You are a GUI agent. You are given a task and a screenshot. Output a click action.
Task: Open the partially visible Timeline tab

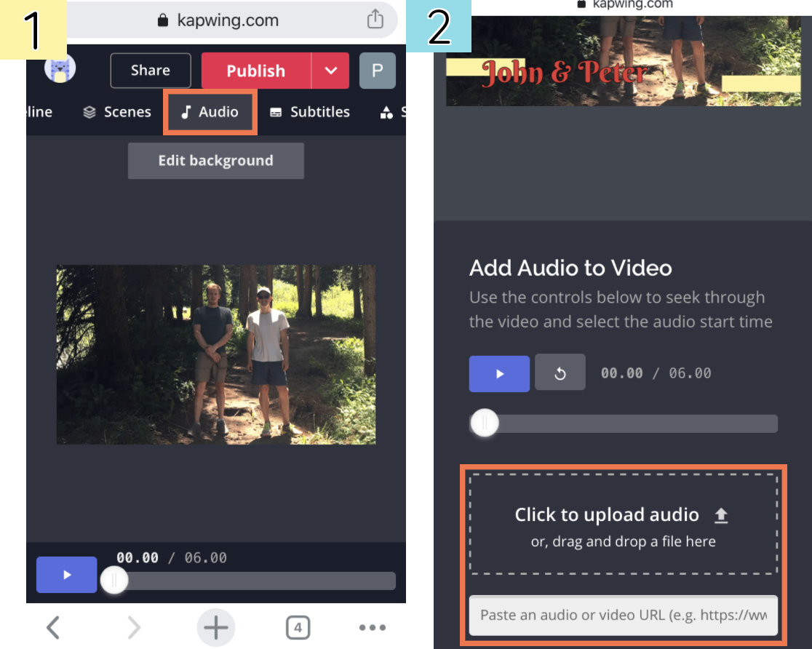point(39,112)
